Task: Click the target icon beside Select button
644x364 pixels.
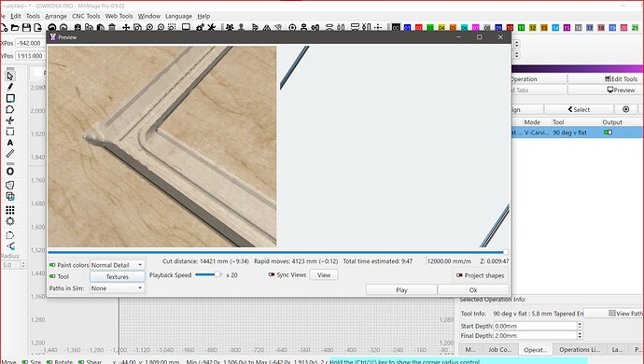Action: 626,109
